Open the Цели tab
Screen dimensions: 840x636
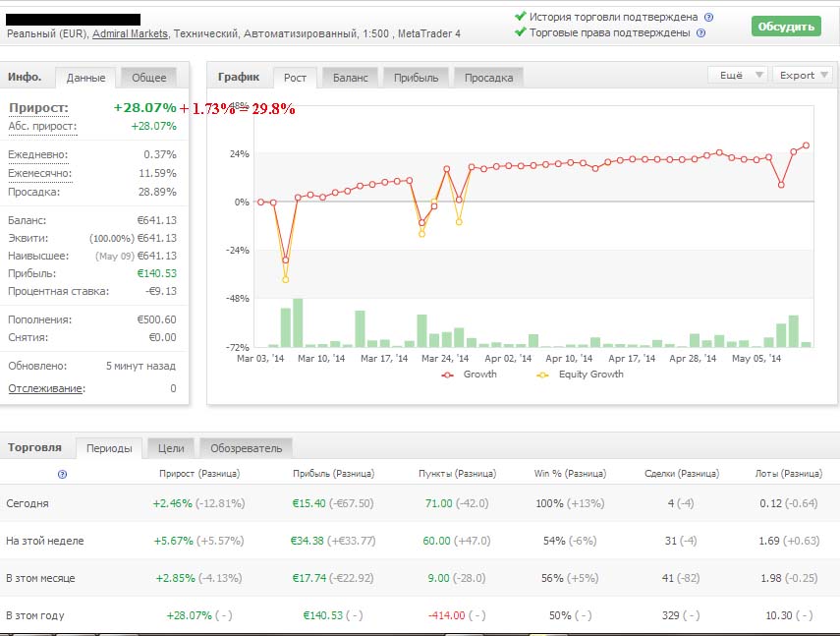[x=171, y=448]
